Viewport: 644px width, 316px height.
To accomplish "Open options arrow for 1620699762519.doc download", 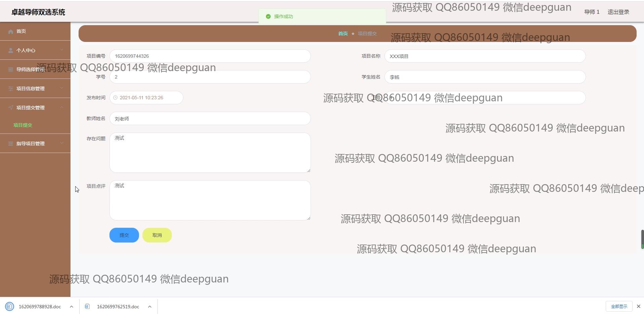I will pyautogui.click(x=150, y=307).
